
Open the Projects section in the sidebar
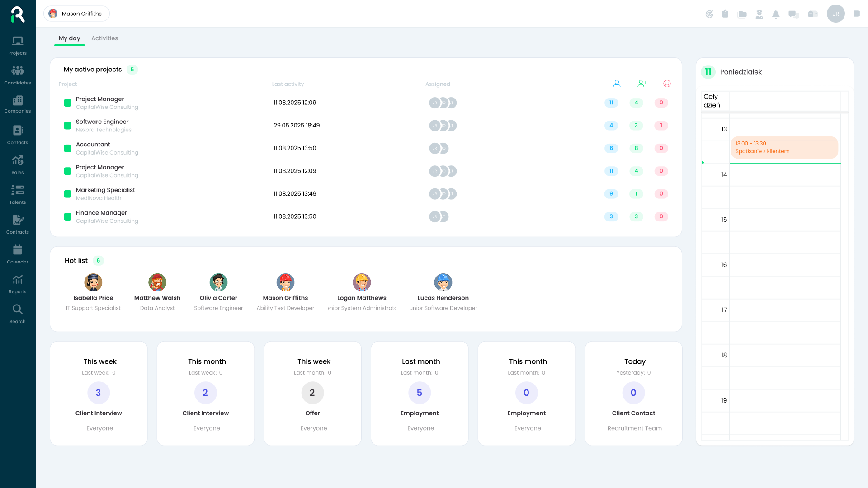tap(18, 45)
